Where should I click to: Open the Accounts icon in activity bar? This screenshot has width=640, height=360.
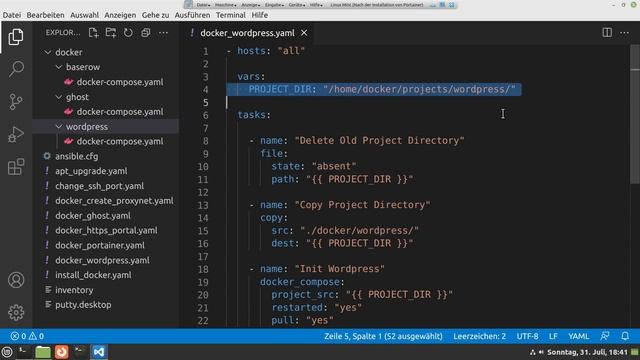(x=16, y=280)
